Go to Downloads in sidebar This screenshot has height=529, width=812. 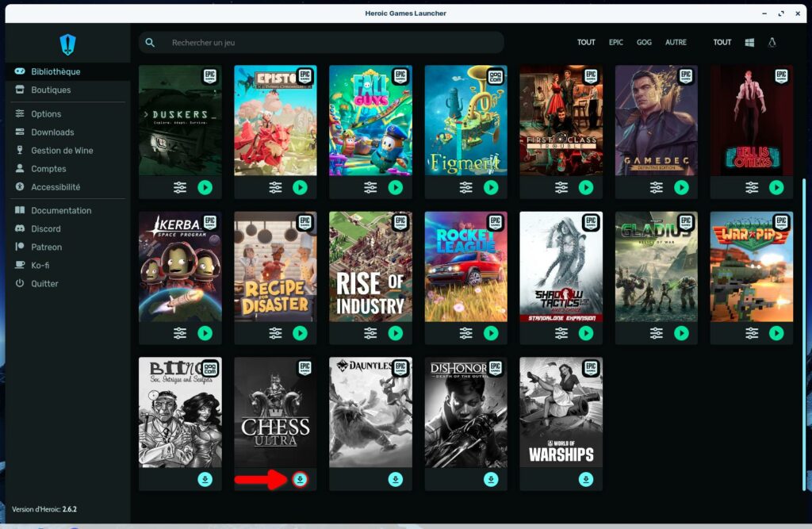pos(52,132)
